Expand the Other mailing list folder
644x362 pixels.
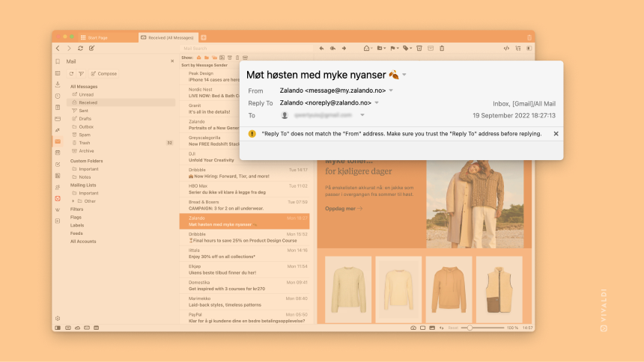pyautogui.click(x=73, y=201)
